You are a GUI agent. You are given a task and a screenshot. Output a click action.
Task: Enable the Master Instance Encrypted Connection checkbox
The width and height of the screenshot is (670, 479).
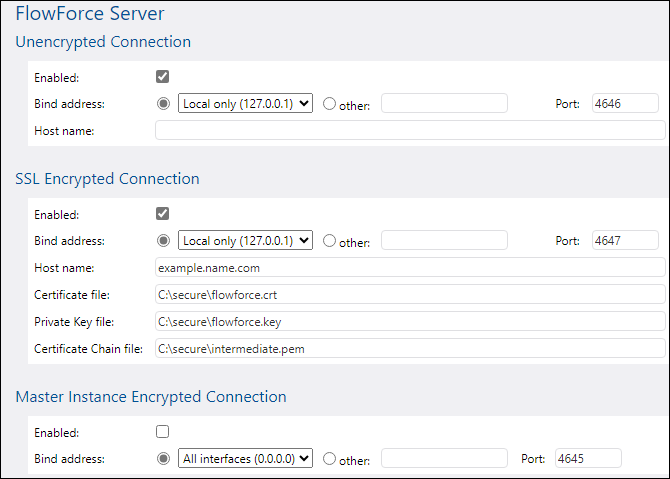[x=163, y=431]
